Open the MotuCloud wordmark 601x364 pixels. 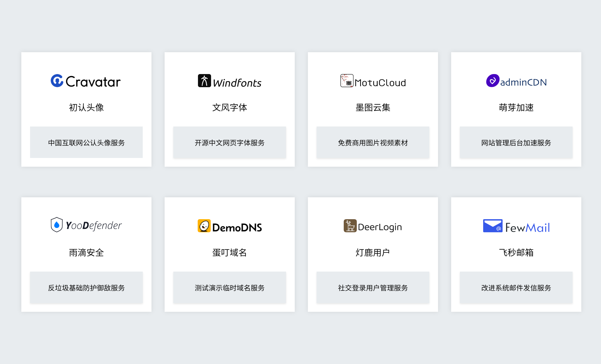pos(380,83)
